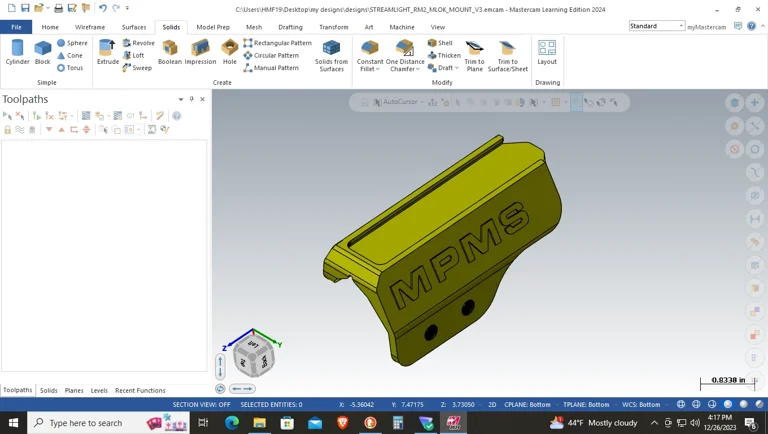Image resolution: width=768 pixels, height=434 pixels.
Task: Pin the Toolpaths panel with auto-hide
Action: pyautogui.click(x=192, y=99)
